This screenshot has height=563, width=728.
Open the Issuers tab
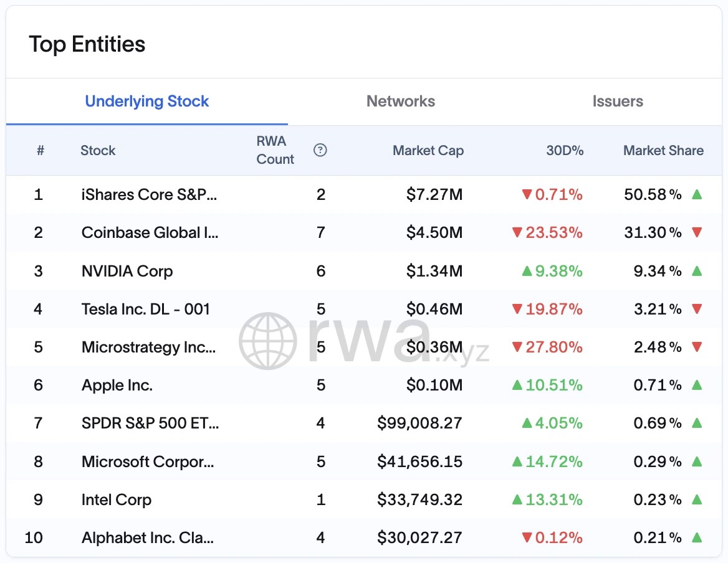(x=617, y=101)
